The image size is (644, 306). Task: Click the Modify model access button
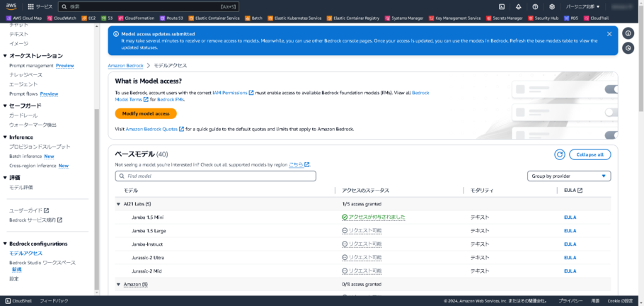click(x=146, y=113)
